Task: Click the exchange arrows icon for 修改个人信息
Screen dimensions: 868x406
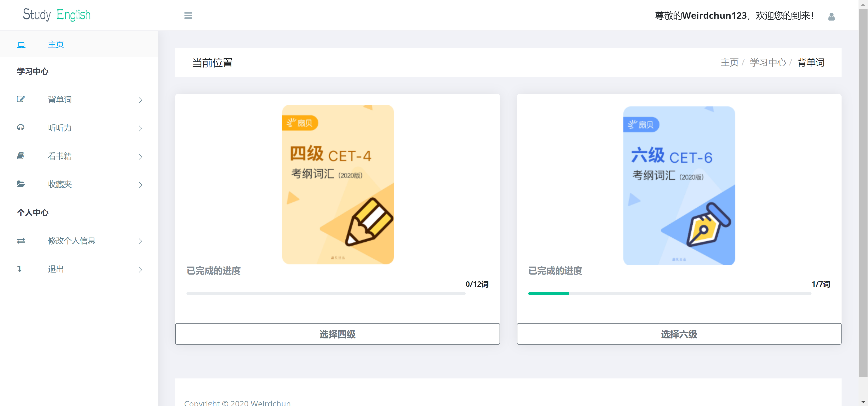Action: pos(21,240)
